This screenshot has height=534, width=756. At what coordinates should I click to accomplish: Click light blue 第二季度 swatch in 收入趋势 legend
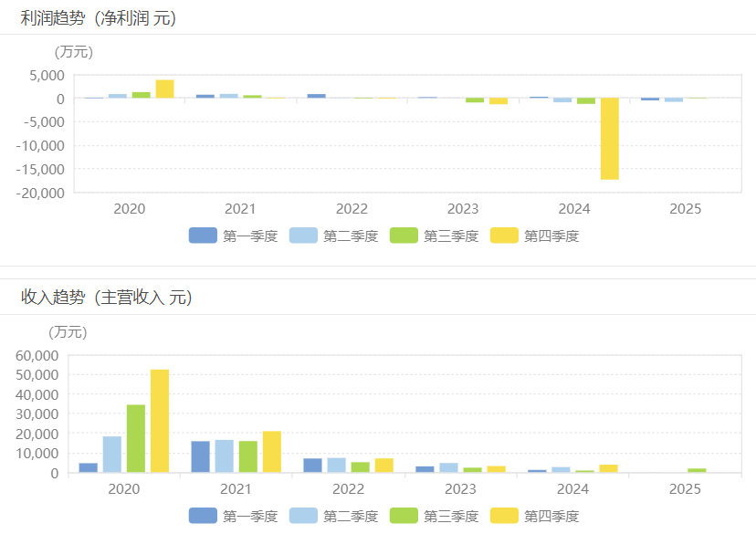pyautogui.click(x=302, y=516)
